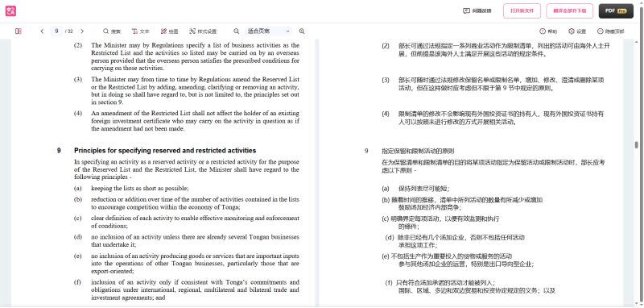Click the page number field showing 9
Screen dimensions: 644x308
tap(56, 31)
